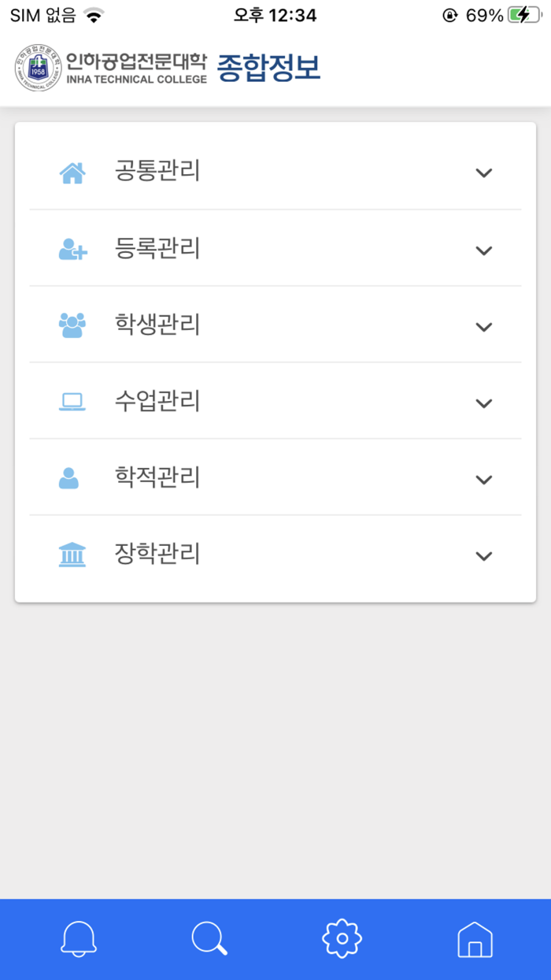
Task: Expand the 등록관리 section
Action: [484, 249]
